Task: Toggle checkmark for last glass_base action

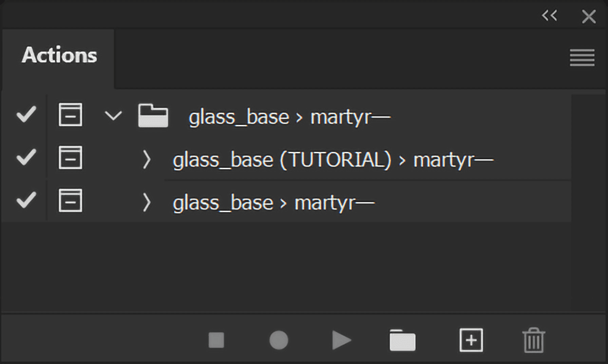Action: (26, 200)
